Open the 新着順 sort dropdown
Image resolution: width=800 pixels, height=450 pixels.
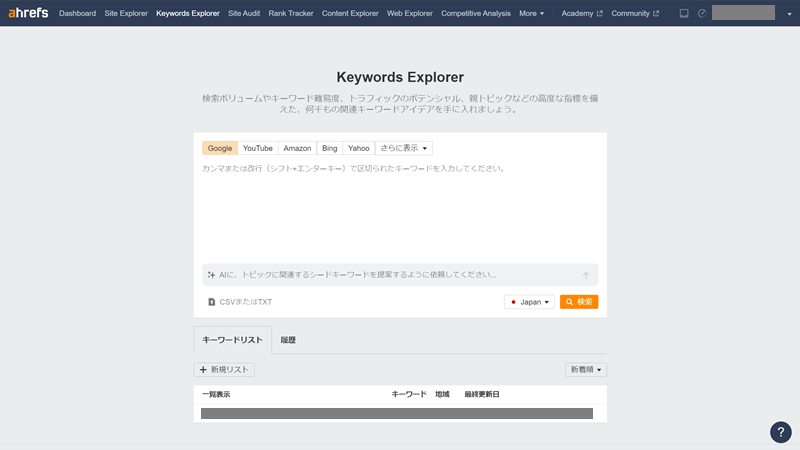tap(586, 369)
